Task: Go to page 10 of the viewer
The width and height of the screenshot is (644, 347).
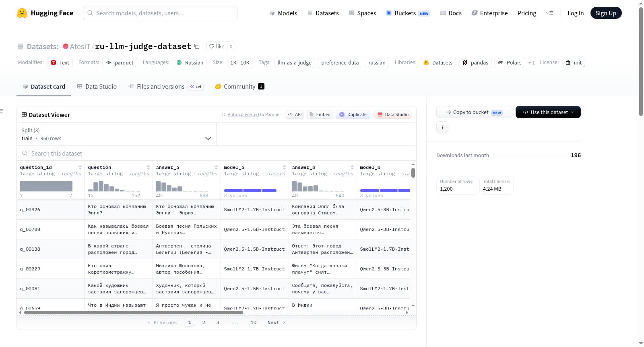Action: tap(254, 322)
